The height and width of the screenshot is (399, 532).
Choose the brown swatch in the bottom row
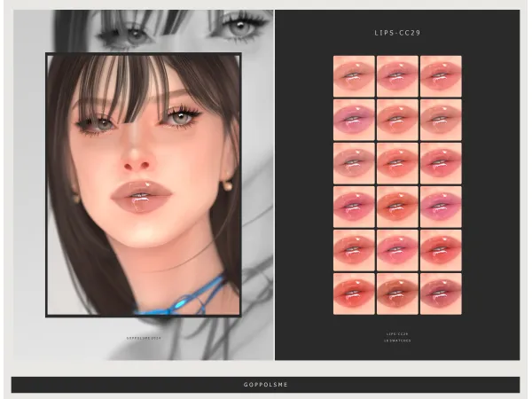tap(397, 293)
